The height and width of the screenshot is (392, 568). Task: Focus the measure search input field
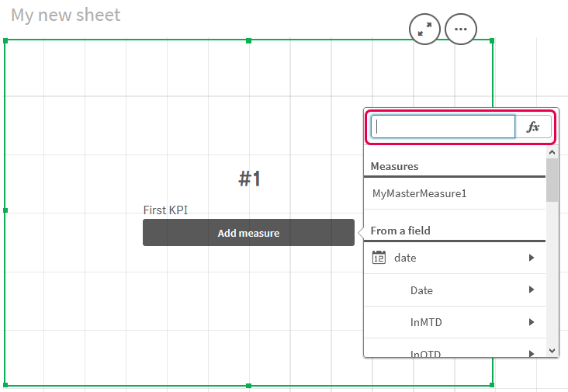coord(443,127)
